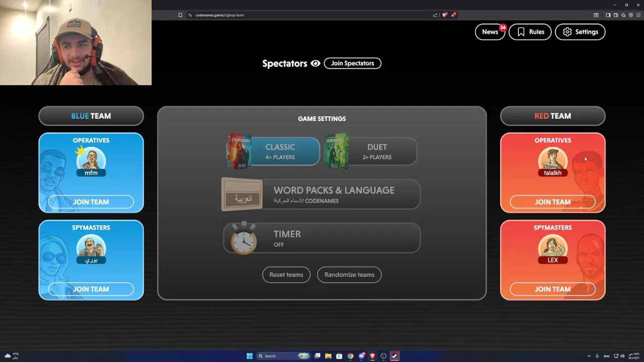Click the Randomize teams button
644x362 pixels.
(x=349, y=275)
